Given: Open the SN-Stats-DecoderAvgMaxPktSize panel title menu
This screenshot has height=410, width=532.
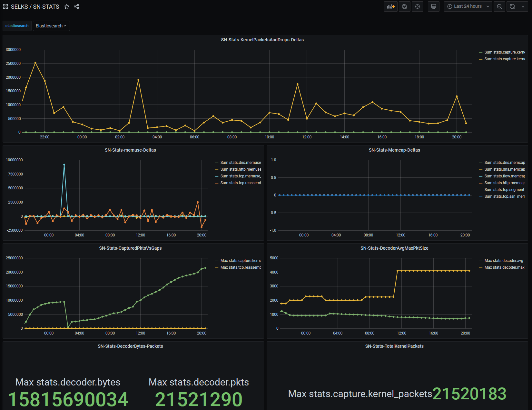Looking at the screenshot, I should (x=394, y=248).
